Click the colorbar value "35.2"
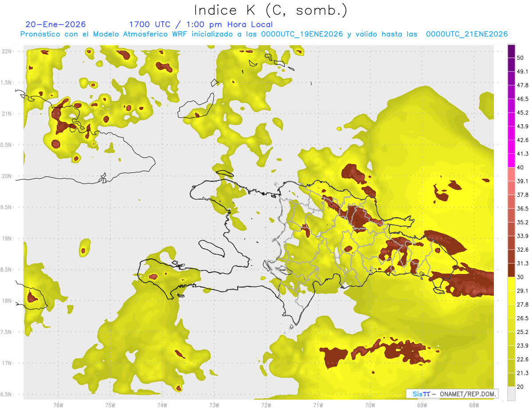This screenshot has width=532, height=411. pyautogui.click(x=523, y=222)
